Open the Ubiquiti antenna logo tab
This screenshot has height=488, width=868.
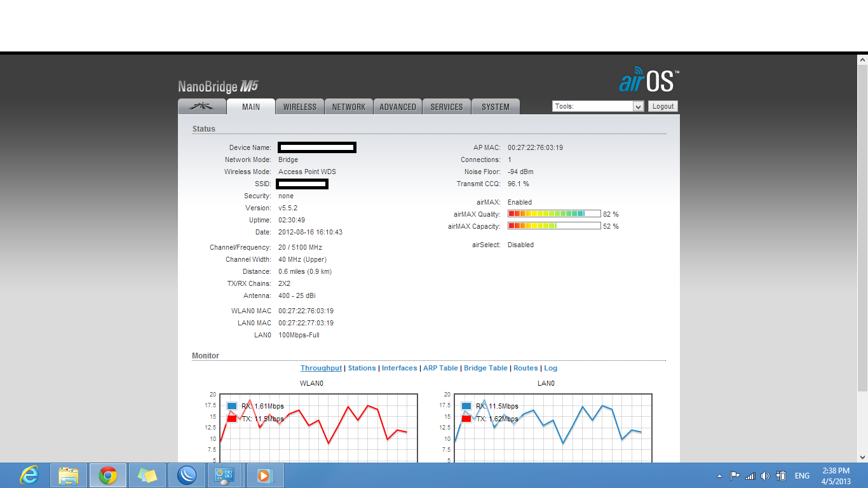coord(201,107)
